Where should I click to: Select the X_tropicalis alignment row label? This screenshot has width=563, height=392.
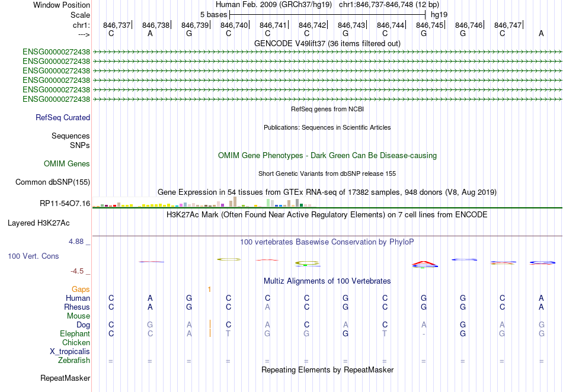coord(70,352)
